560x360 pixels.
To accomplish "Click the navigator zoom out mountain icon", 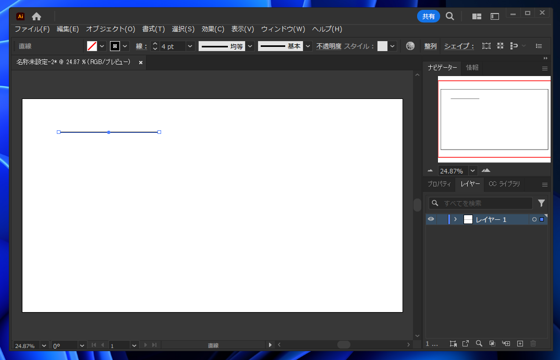I will click(x=430, y=171).
